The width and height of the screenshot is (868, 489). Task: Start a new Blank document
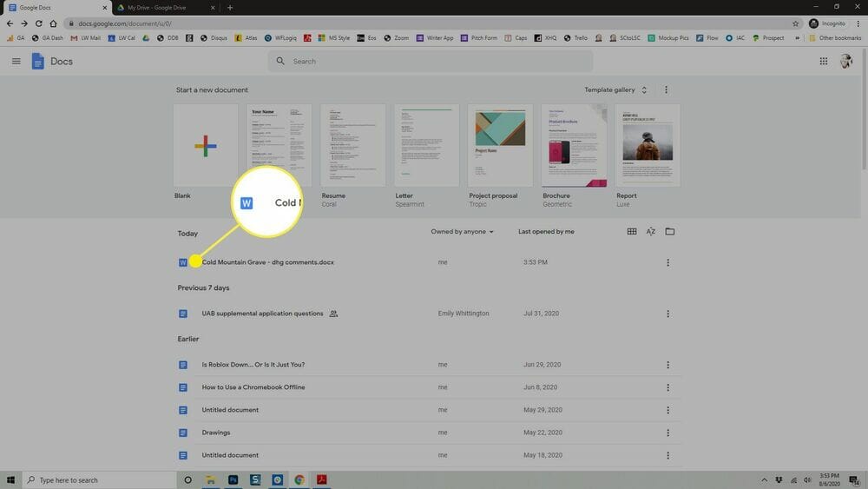[206, 146]
